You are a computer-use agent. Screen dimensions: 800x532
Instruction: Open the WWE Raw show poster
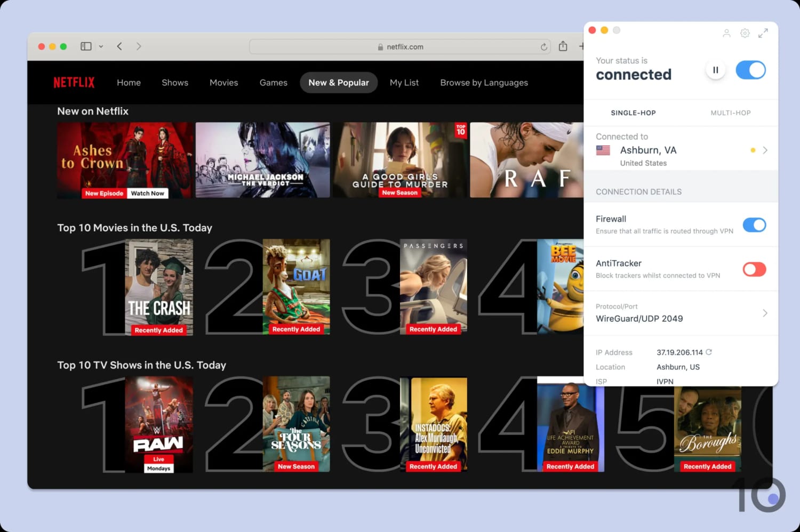coord(159,424)
